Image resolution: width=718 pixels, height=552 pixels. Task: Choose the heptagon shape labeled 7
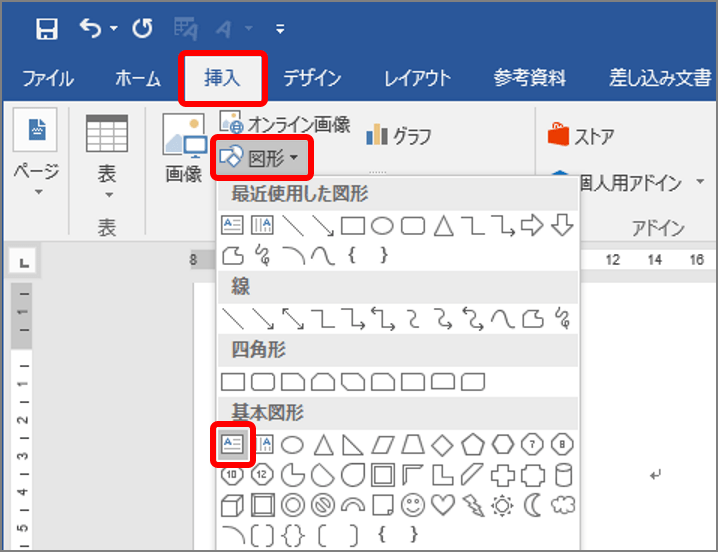point(532,444)
